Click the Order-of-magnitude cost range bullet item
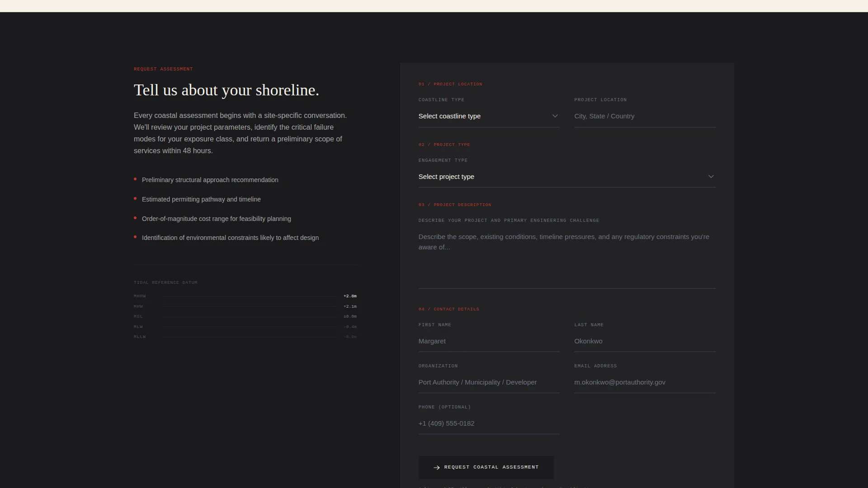The image size is (868, 488). pyautogui.click(x=216, y=219)
